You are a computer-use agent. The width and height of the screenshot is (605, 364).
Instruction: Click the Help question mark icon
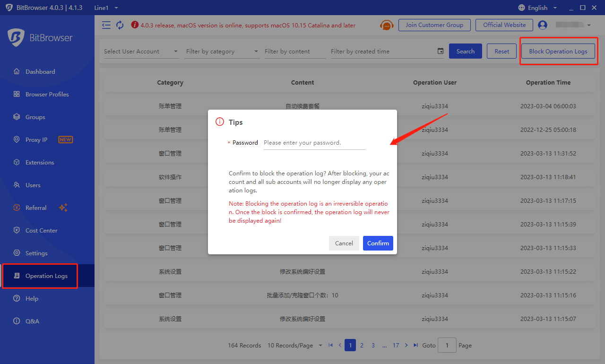click(17, 299)
